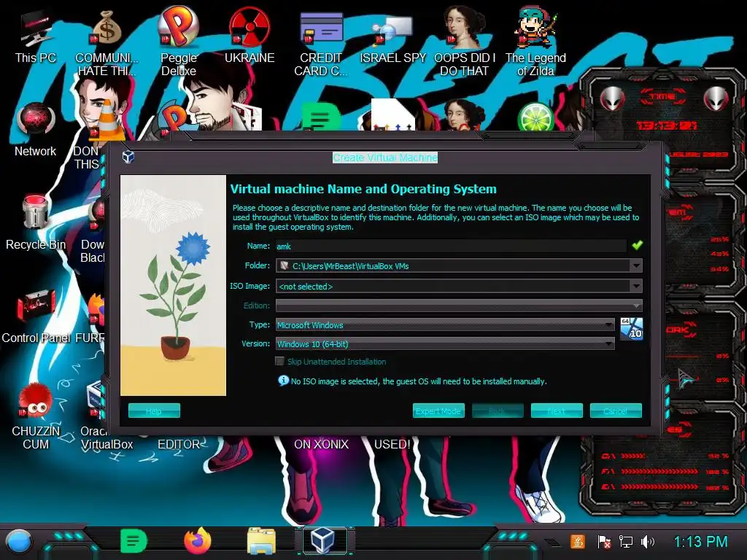This screenshot has height=560, width=747.
Task: Launch Firefox from the taskbar
Action: click(197, 542)
